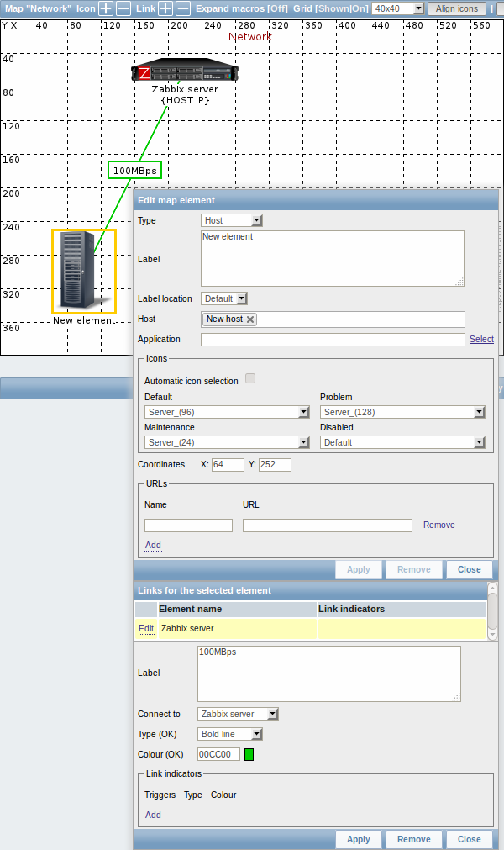Click the Zabbix server row in the links table
Screen dimensions: 504x850
[310, 628]
